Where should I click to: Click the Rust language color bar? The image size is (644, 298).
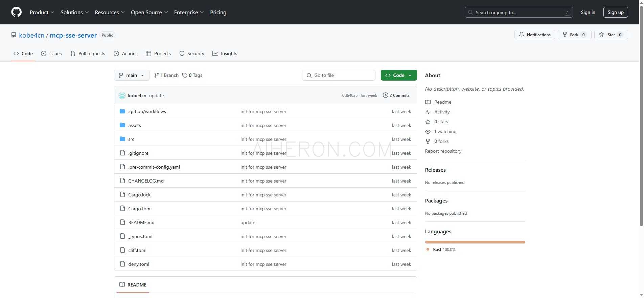pos(475,242)
